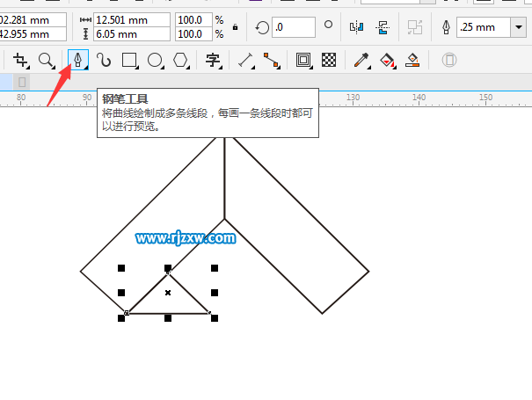Activate the Text tool

point(213,60)
